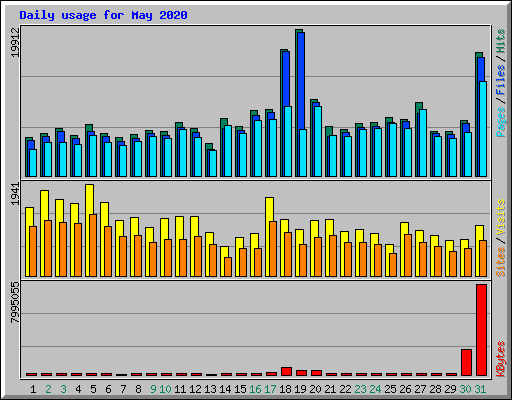Click day 23 on the x-axis
The width and height of the screenshot is (512, 400).
tap(360, 389)
